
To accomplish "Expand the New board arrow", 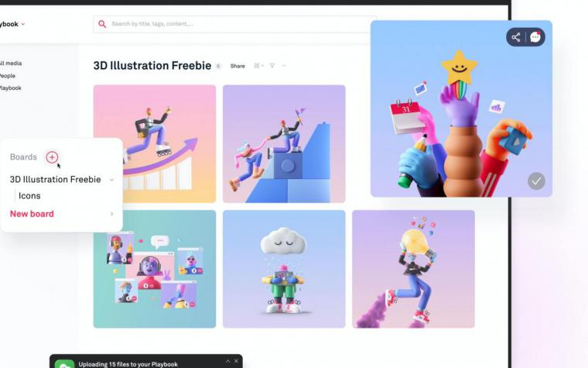I will (111, 214).
